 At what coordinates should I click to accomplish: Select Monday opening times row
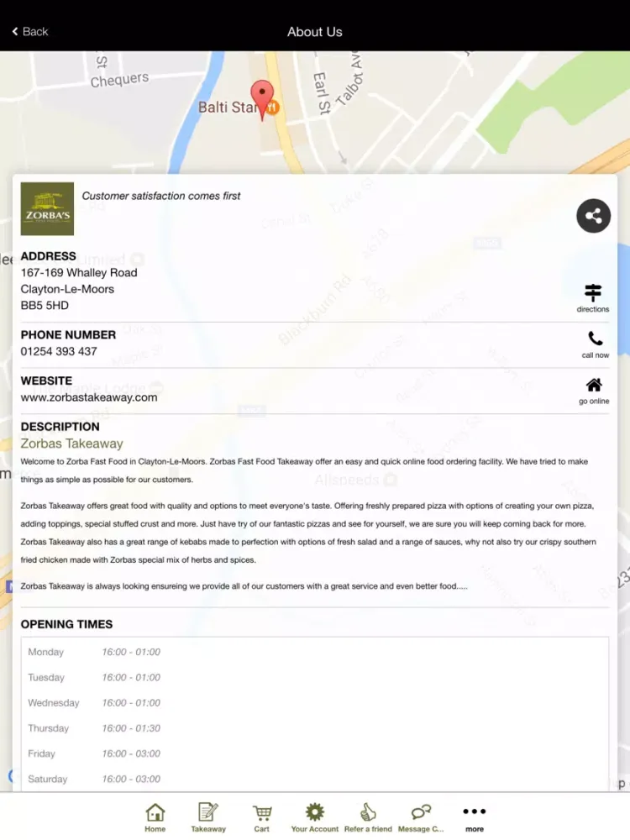click(x=314, y=652)
